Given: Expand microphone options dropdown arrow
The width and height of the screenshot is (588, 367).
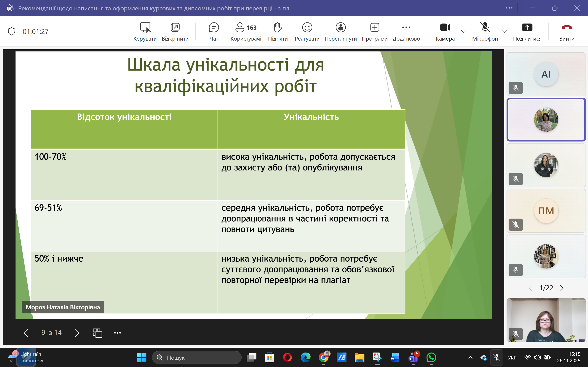Looking at the screenshot, I should click(504, 32).
